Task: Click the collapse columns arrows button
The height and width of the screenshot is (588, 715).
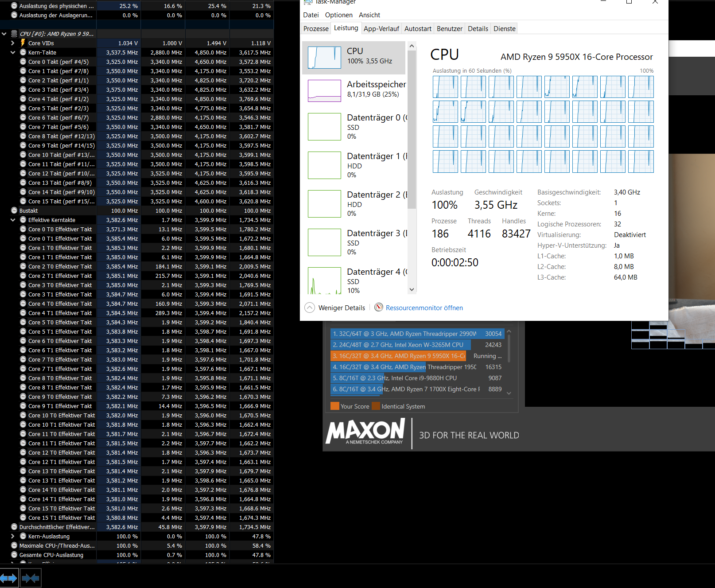Action: click(x=30, y=578)
